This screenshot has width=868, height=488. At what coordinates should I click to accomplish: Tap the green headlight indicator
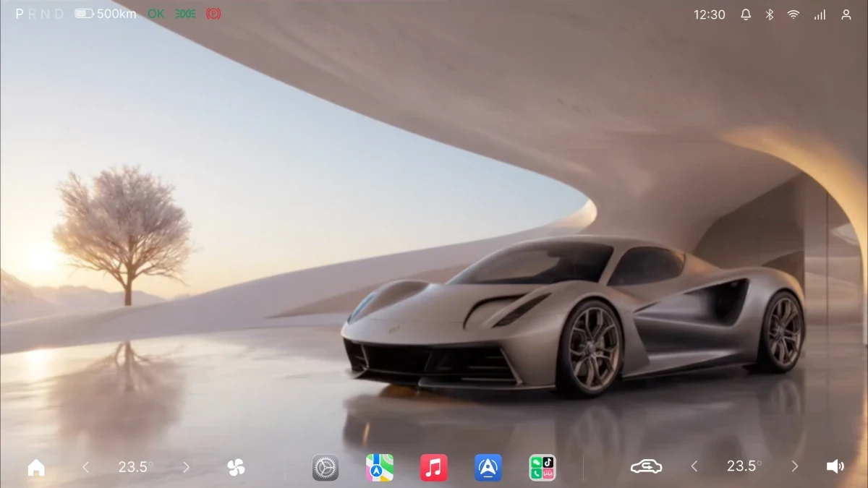pos(185,14)
